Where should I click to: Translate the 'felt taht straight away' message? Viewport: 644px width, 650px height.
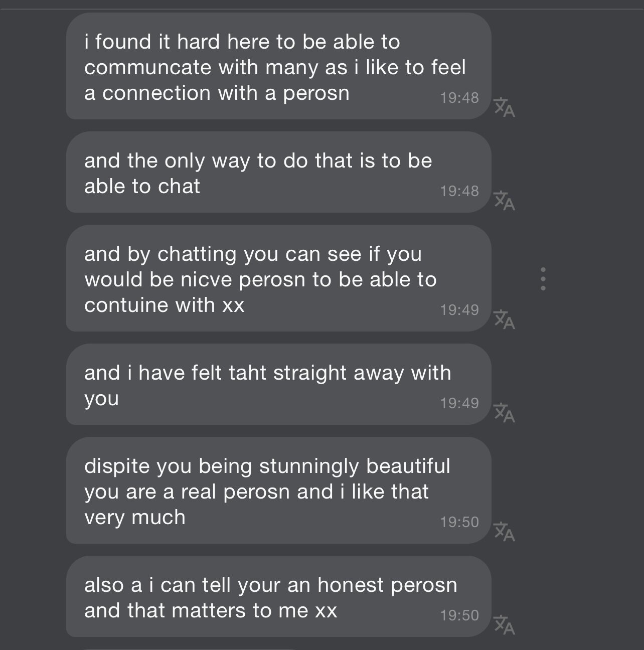point(504,413)
